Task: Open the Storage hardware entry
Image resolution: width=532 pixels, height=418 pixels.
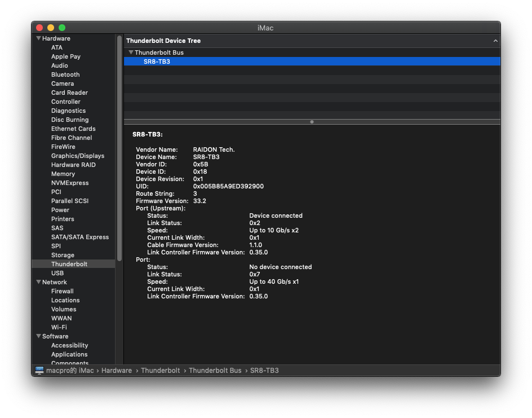Action: point(63,255)
